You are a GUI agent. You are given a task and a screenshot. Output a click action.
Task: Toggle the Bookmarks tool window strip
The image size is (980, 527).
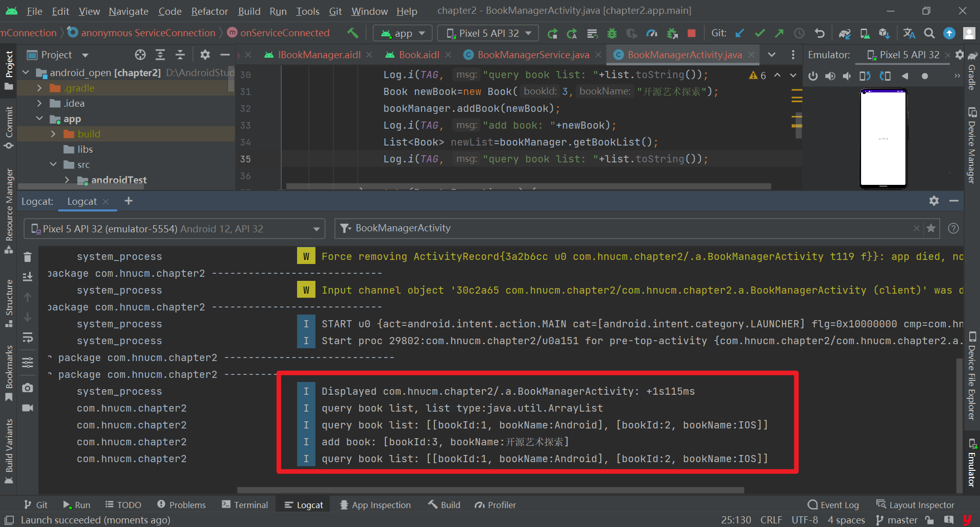point(9,374)
